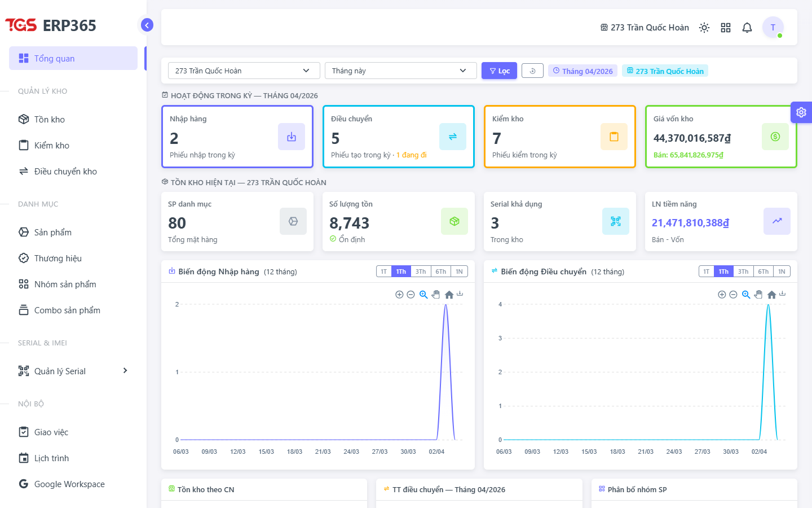
Task: Click the Tồn kho theo CN panel title
Action: click(206, 489)
